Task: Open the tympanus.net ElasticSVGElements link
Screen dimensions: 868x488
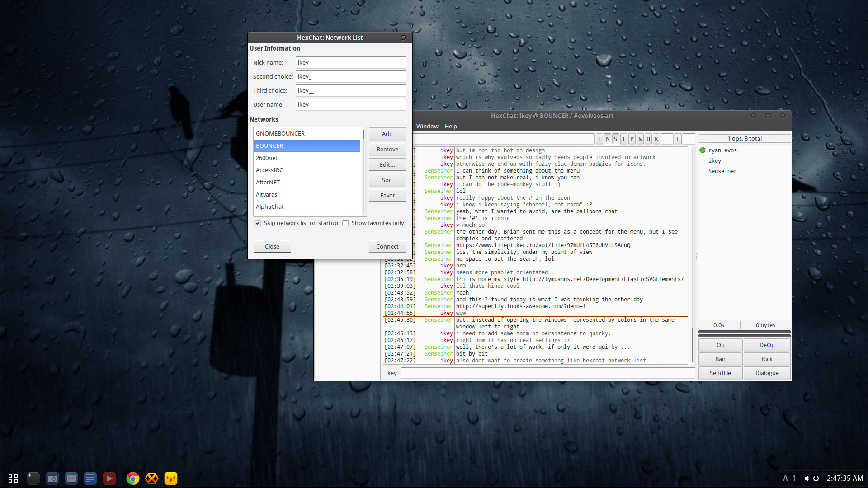Action: pos(603,279)
